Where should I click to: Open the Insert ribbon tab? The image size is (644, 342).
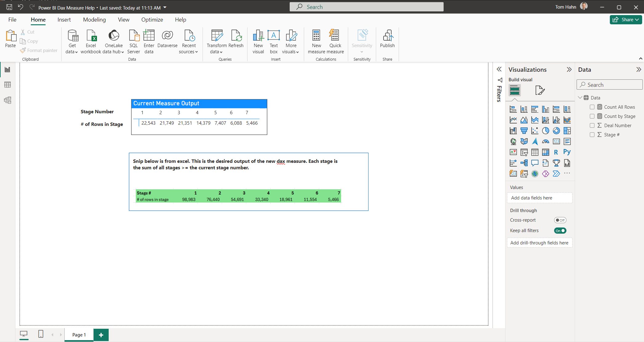(64, 20)
